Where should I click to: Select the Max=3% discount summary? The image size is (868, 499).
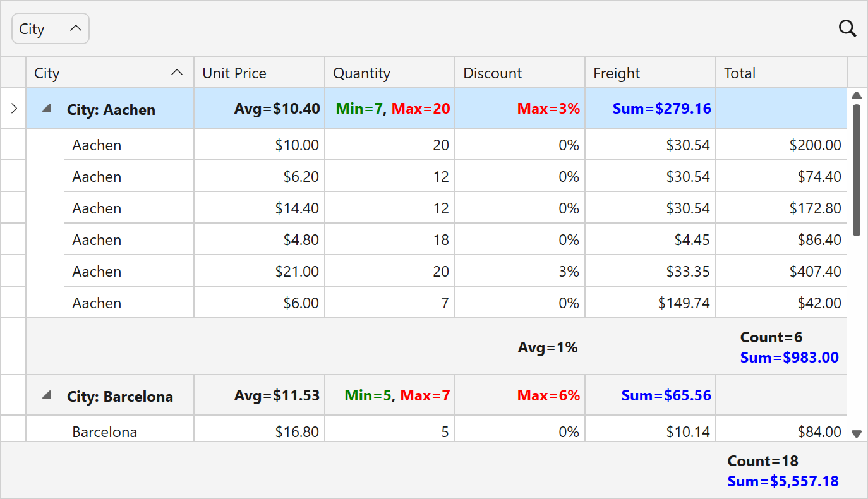click(548, 109)
